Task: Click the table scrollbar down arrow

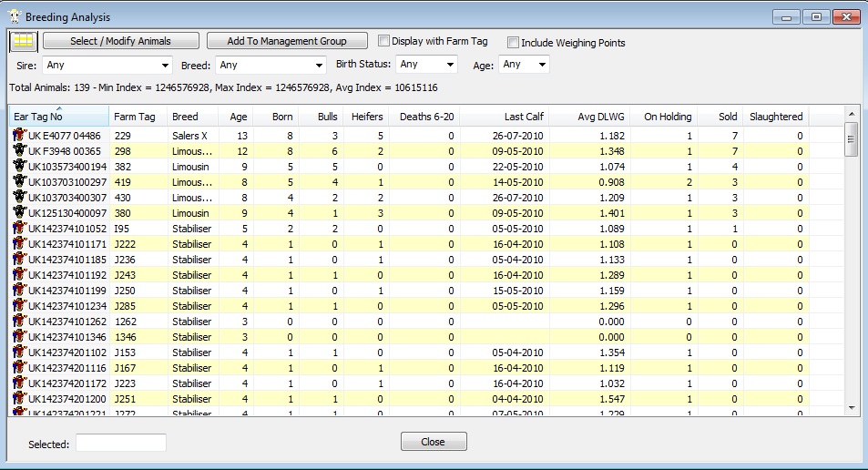Action: point(852,408)
